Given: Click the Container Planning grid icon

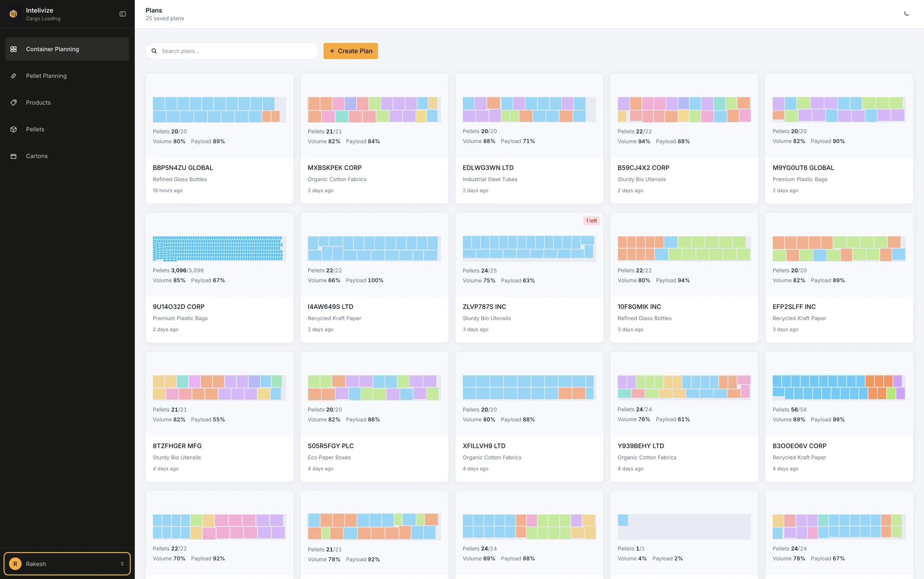Looking at the screenshot, I should pos(13,49).
